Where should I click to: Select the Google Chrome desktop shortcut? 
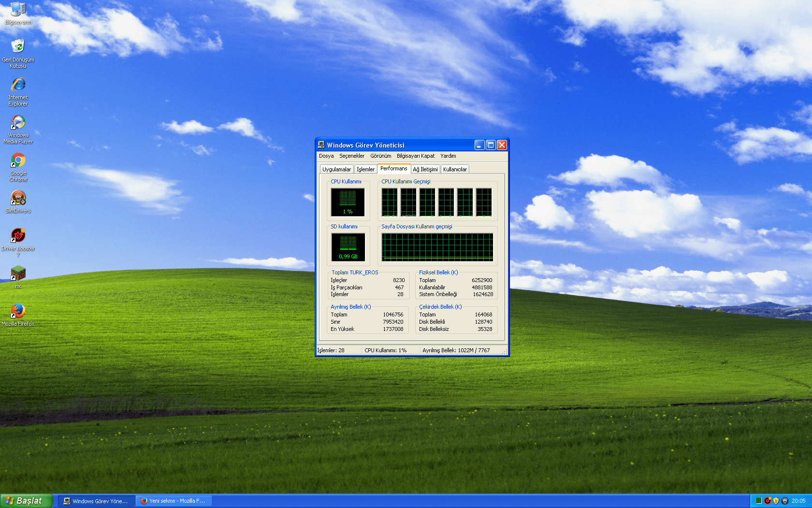point(18,167)
